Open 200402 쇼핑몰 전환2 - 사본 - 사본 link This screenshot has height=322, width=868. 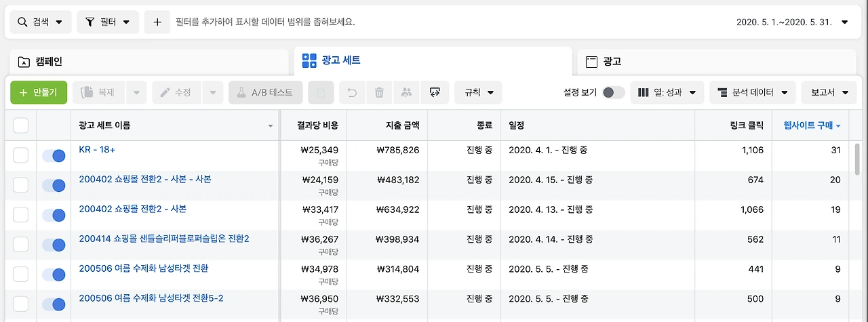click(x=145, y=179)
